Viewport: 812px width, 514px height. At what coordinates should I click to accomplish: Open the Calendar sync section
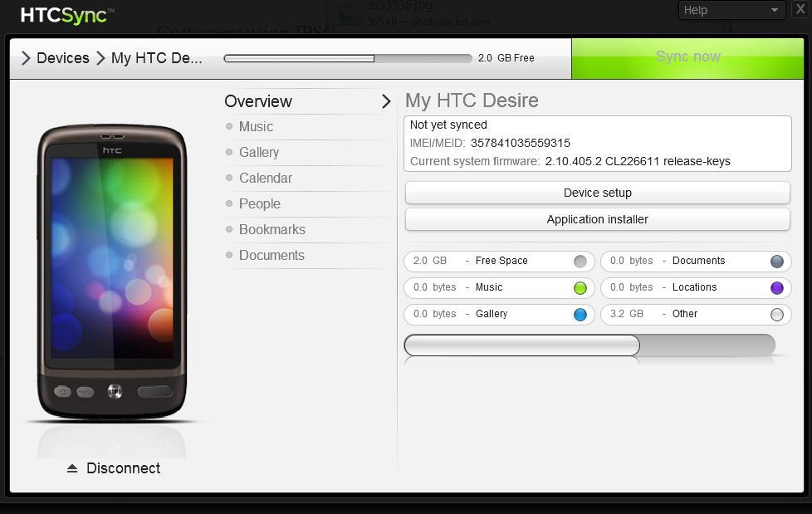pos(308,179)
